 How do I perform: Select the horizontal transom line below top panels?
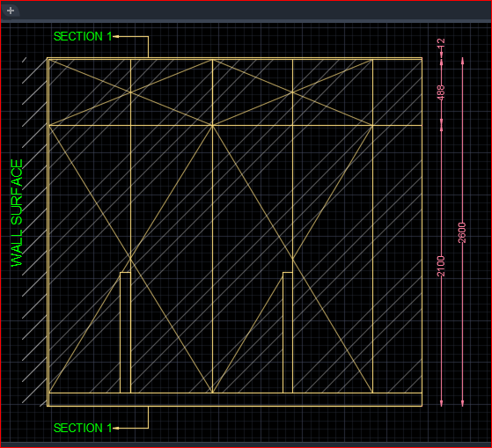pyautogui.click(x=235, y=126)
